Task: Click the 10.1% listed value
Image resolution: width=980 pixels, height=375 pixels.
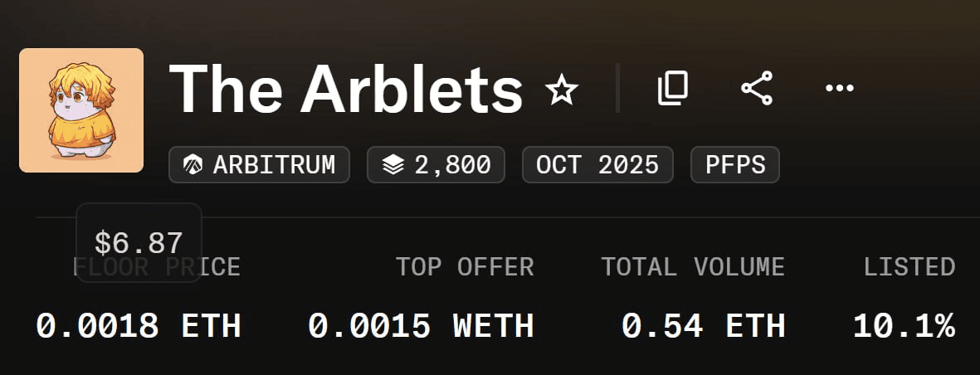Action: [904, 326]
